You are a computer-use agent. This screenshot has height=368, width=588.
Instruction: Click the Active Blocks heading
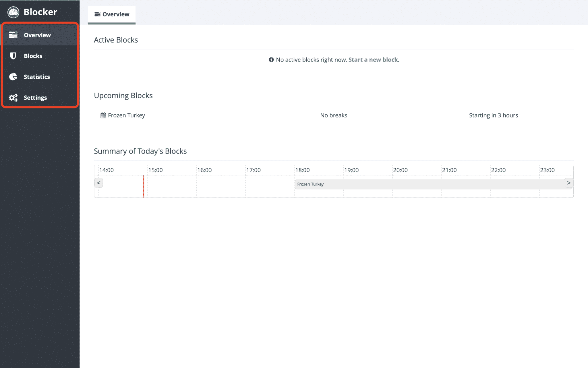(116, 40)
